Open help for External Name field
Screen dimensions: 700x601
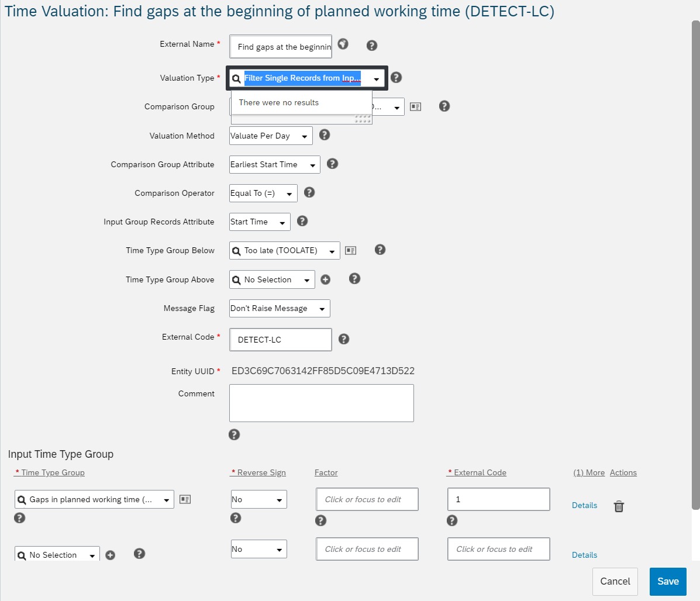coord(372,46)
